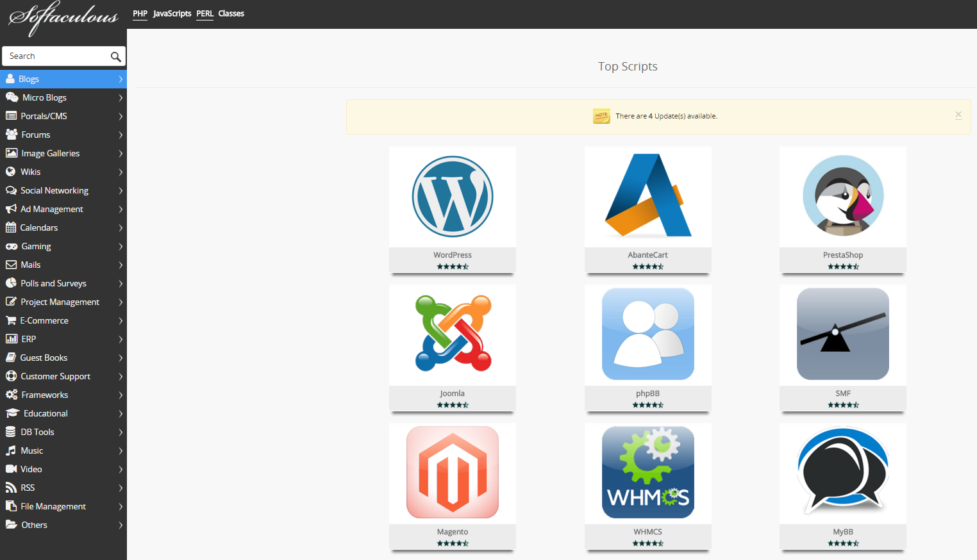Open the WHMCS script tile
This screenshot has width=977, height=560.
[x=648, y=486]
